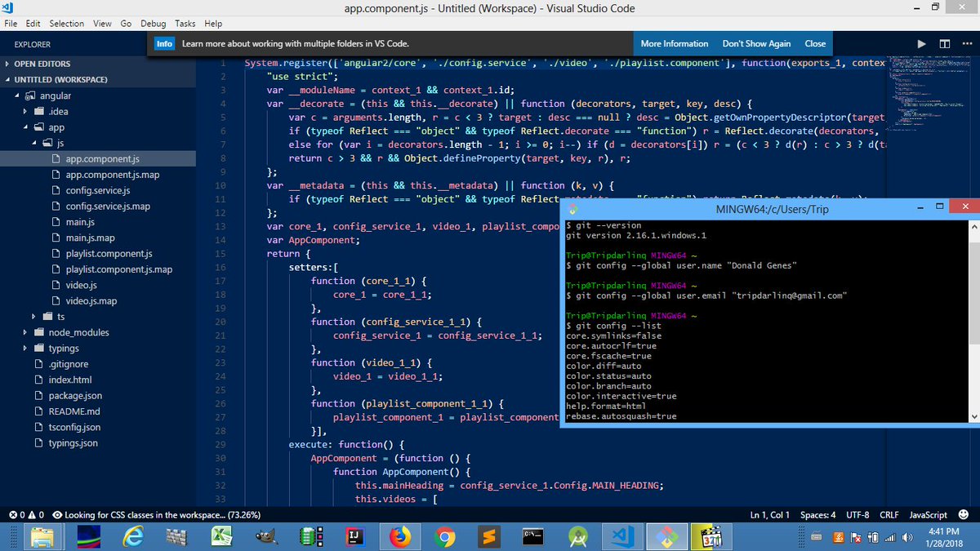This screenshot has width=980, height=551.
Task: Expand the Open Editors section
Action: [x=98, y=64]
